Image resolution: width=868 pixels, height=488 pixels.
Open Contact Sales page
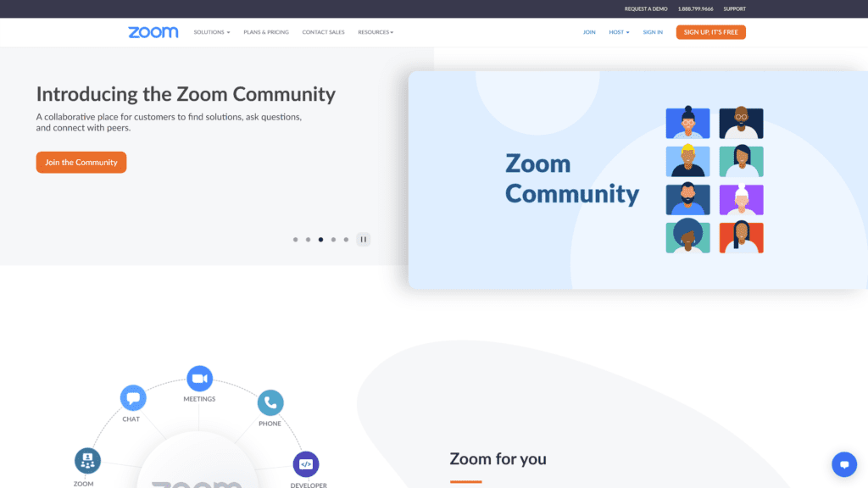pos(323,32)
